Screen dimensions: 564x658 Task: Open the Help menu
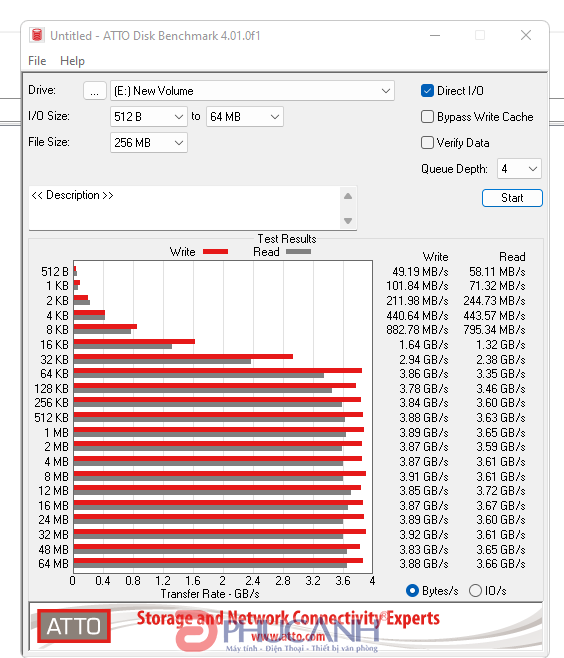(x=72, y=61)
